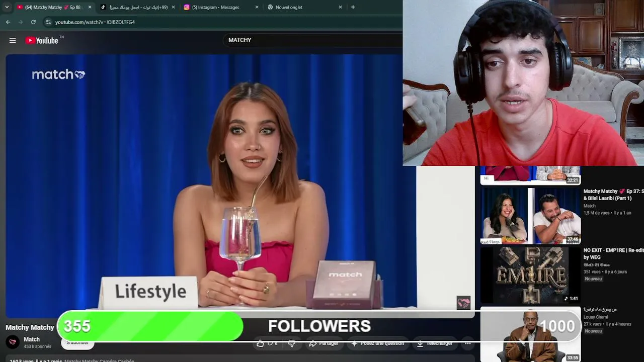Open the tab search dropdown arrow

[7, 7]
